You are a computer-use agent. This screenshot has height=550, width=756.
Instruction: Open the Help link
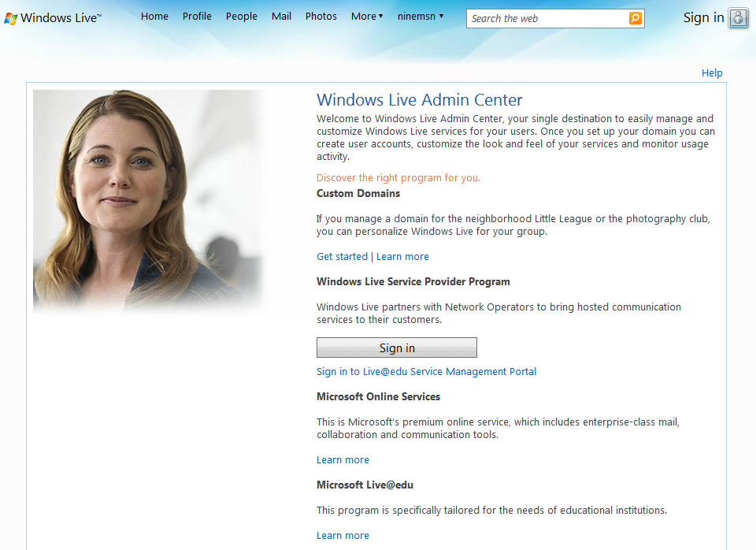tap(712, 72)
